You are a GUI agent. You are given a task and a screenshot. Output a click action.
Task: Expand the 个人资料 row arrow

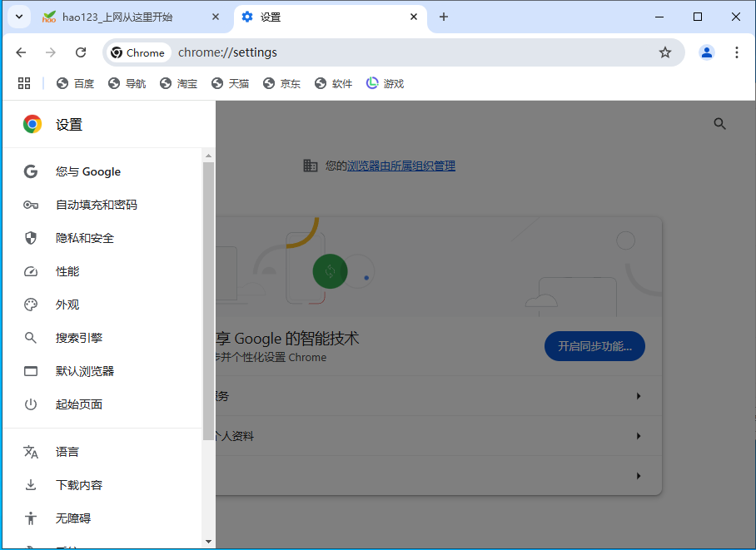[x=639, y=436]
